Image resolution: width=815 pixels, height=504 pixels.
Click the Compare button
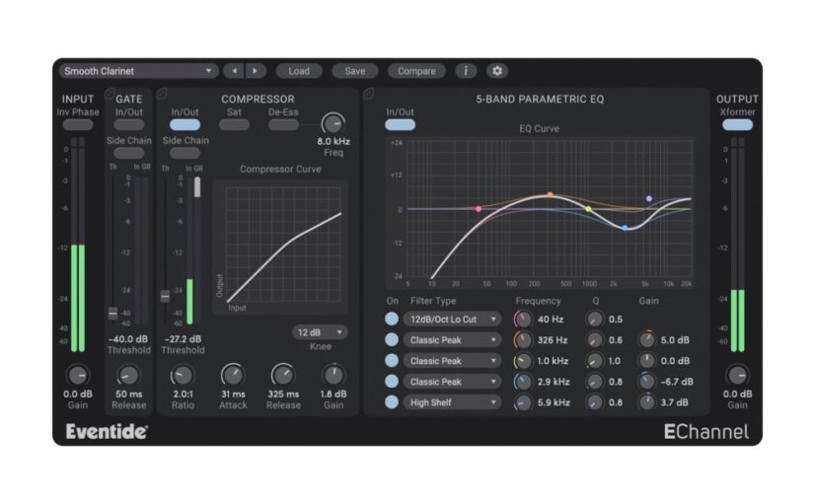(x=416, y=71)
